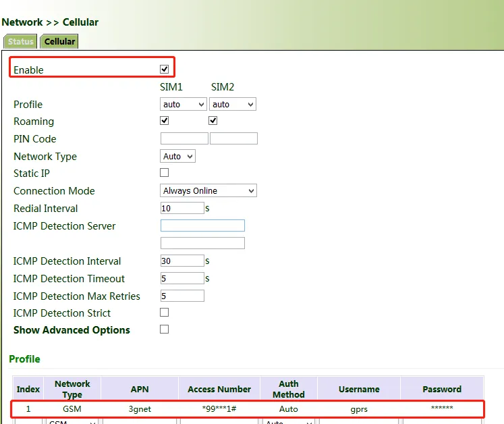
Task: Toggle the Enable checkbox
Action: [x=164, y=69]
